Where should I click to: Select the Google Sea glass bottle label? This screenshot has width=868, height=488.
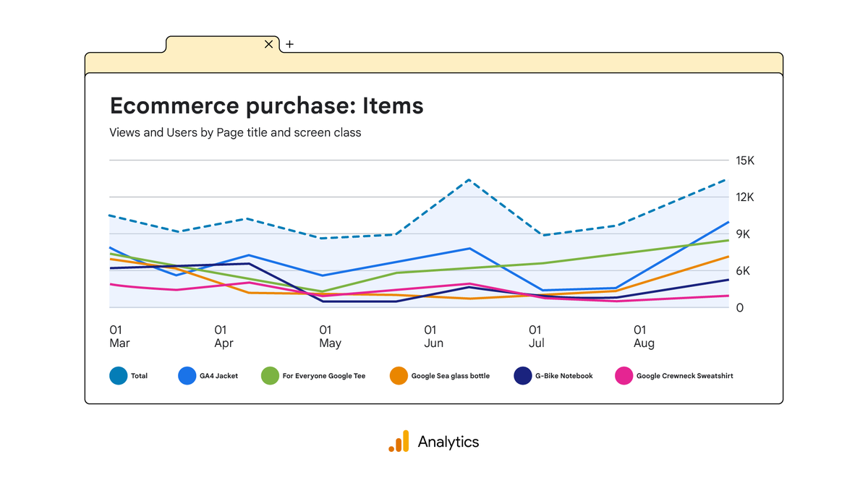point(451,376)
